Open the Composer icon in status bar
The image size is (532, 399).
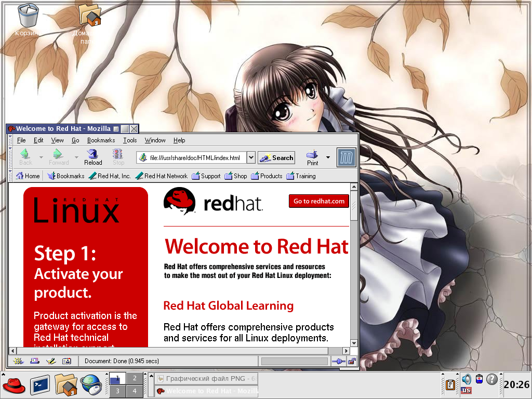pyautogui.click(x=50, y=361)
